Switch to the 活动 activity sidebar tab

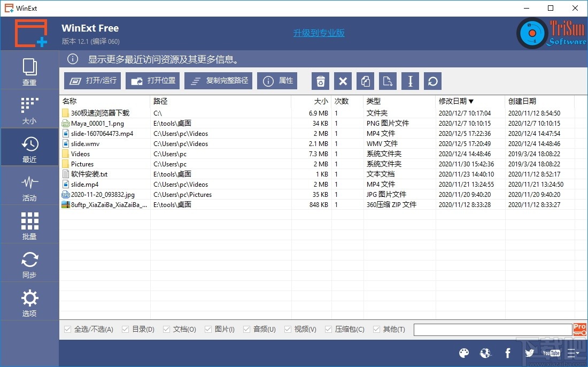coord(29,186)
